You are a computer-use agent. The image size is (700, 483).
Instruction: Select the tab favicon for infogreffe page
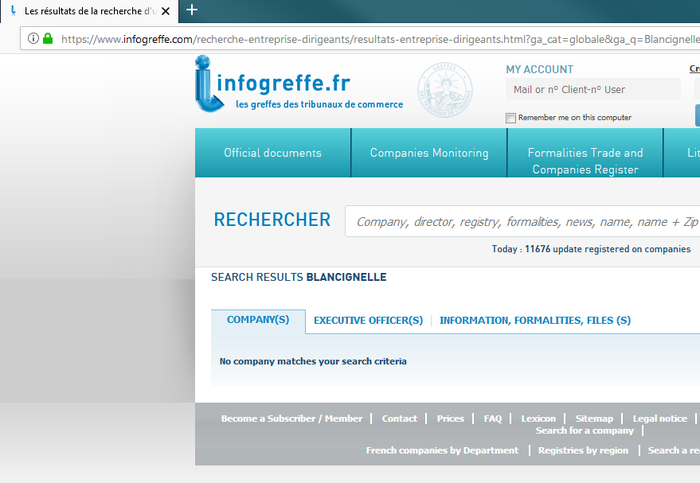[13, 11]
